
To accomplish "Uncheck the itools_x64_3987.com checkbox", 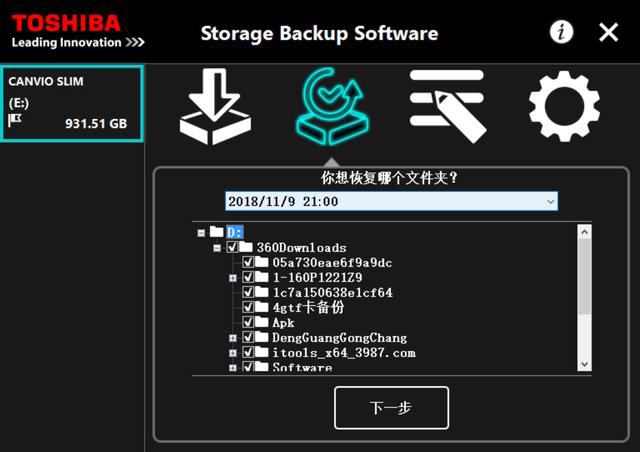I will (x=248, y=352).
